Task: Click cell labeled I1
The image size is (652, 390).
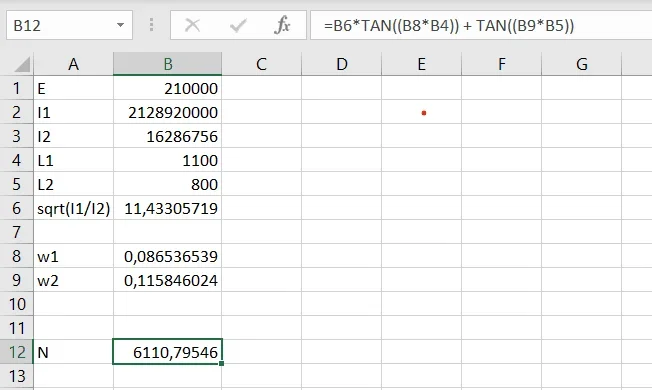Action: pos(74,112)
